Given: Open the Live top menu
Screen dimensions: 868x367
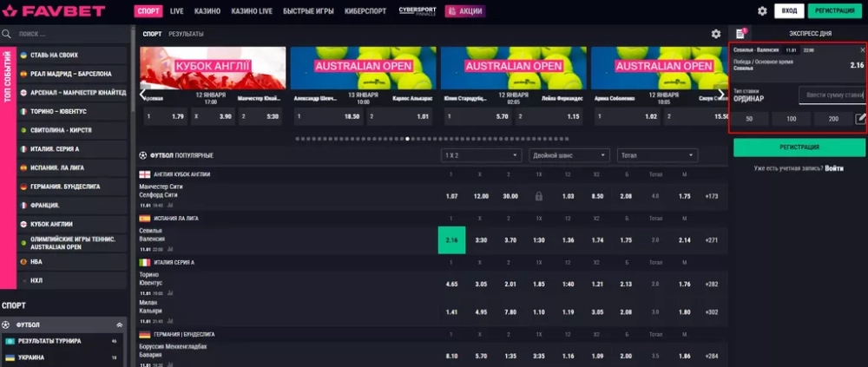Looking at the screenshot, I should point(177,11).
